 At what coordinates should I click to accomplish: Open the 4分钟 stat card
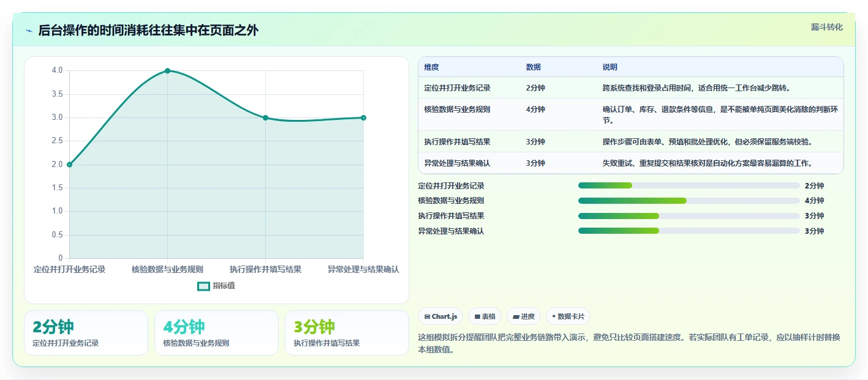216,333
